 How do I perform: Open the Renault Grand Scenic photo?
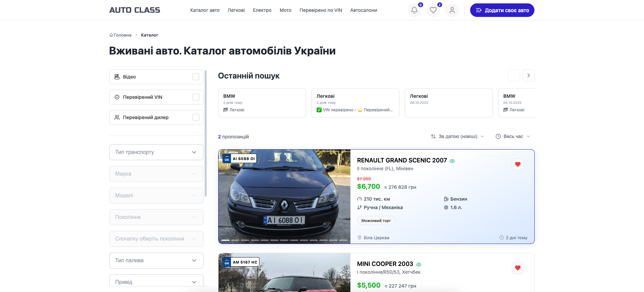tap(284, 196)
